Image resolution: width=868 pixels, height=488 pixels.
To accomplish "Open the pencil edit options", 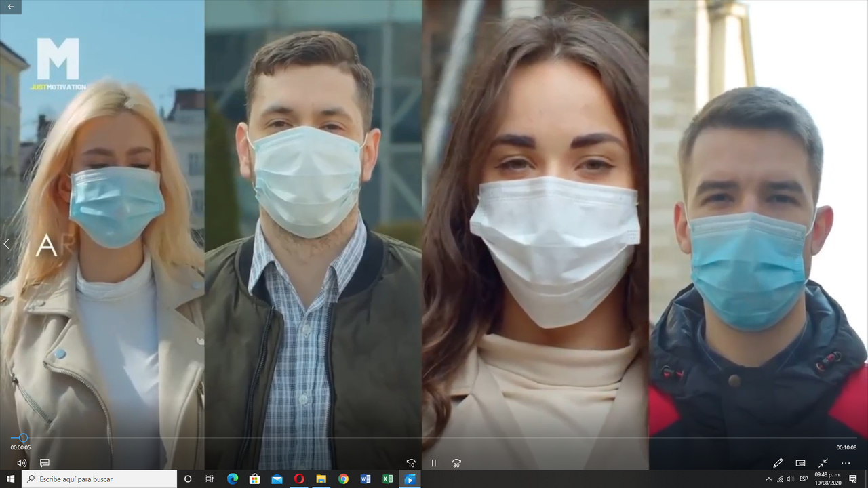I will (x=778, y=463).
